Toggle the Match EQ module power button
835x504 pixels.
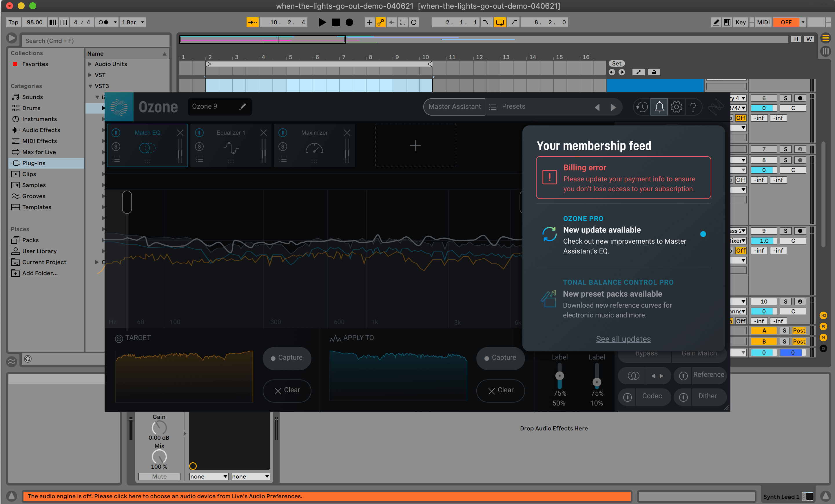[116, 133]
